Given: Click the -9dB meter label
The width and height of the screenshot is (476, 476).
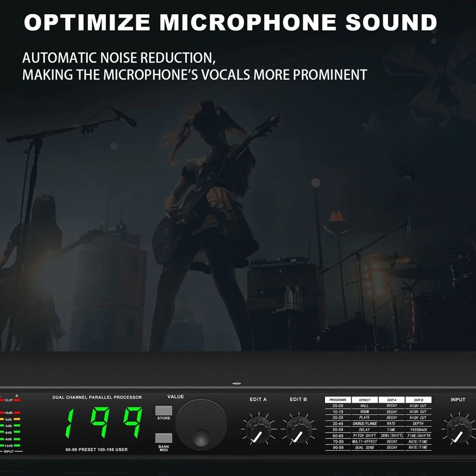Looking at the screenshot, I should coord(9,439).
